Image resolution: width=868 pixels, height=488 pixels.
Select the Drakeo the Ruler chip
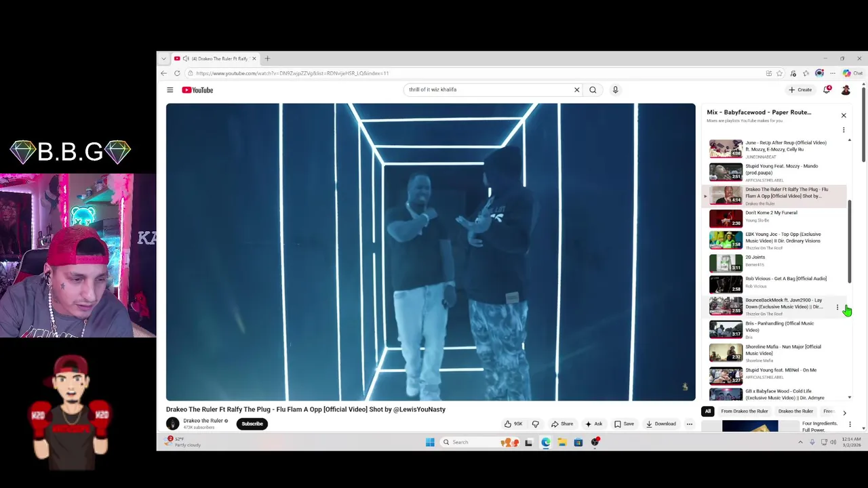pyautogui.click(x=795, y=411)
